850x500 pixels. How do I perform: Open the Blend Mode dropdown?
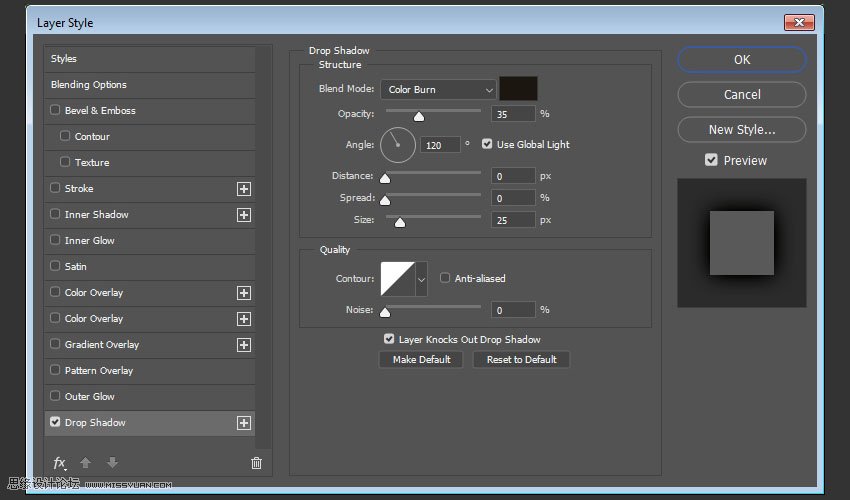pos(439,90)
